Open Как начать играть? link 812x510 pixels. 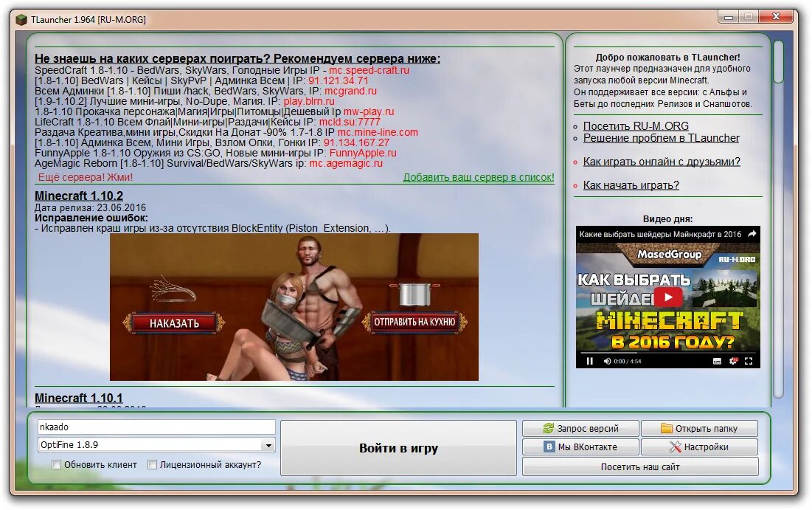tap(631, 185)
